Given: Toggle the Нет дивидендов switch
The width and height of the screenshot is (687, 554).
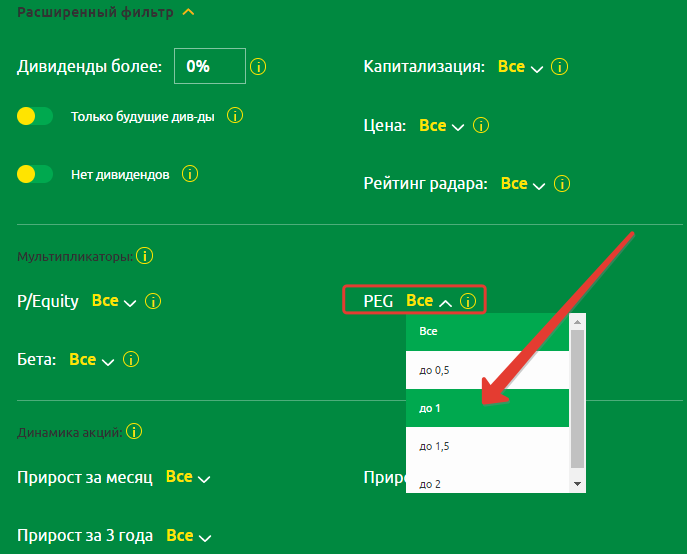Looking at the screenshot, I should 35,174.
